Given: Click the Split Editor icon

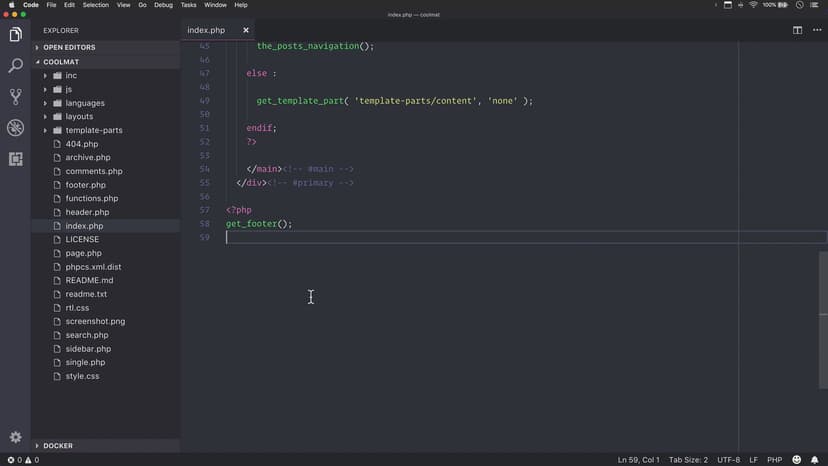Looking at the screenshot, I should pos(797,30).
